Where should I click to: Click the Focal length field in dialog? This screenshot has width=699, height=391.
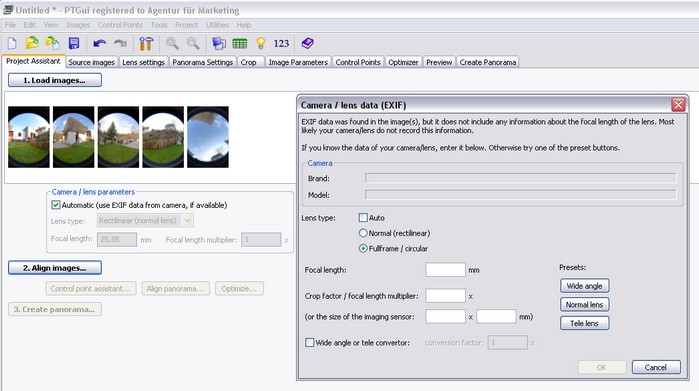pyautogui.click(x=445, y=270)
